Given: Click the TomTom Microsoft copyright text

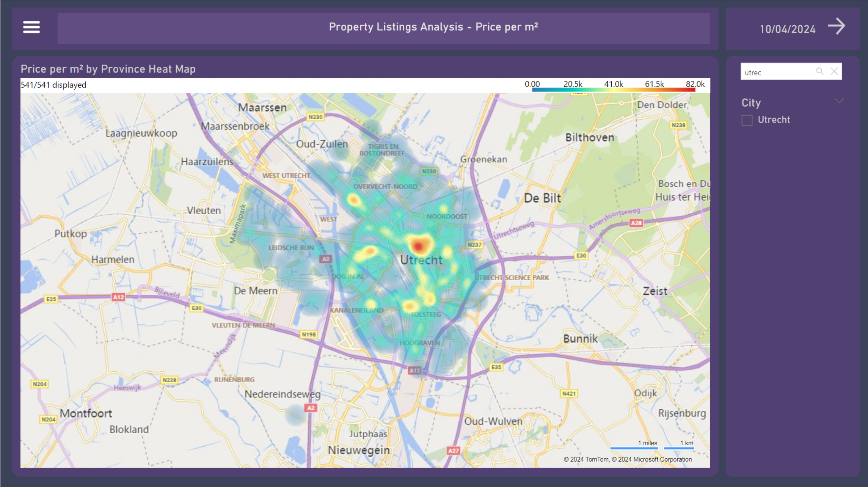Looking at the screenshot, I should [x=628, y=459].
